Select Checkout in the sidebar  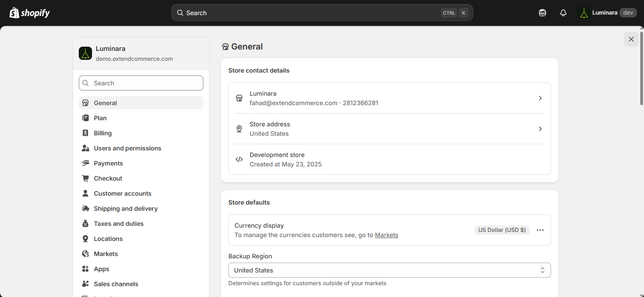coord(141,178)
